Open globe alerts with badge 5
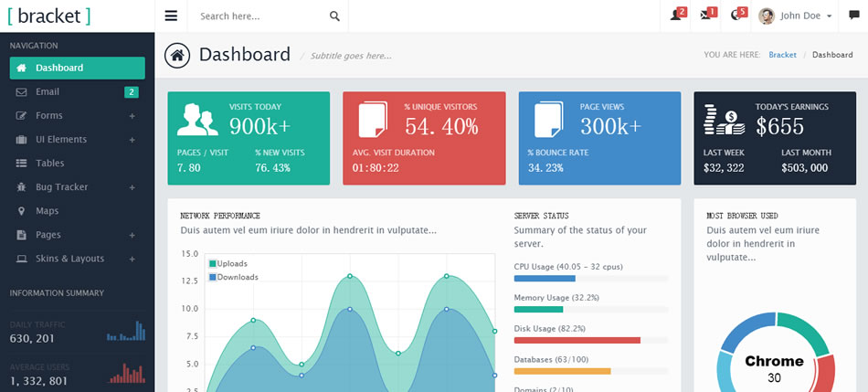868x392 pixels. (x=738, y=14)
